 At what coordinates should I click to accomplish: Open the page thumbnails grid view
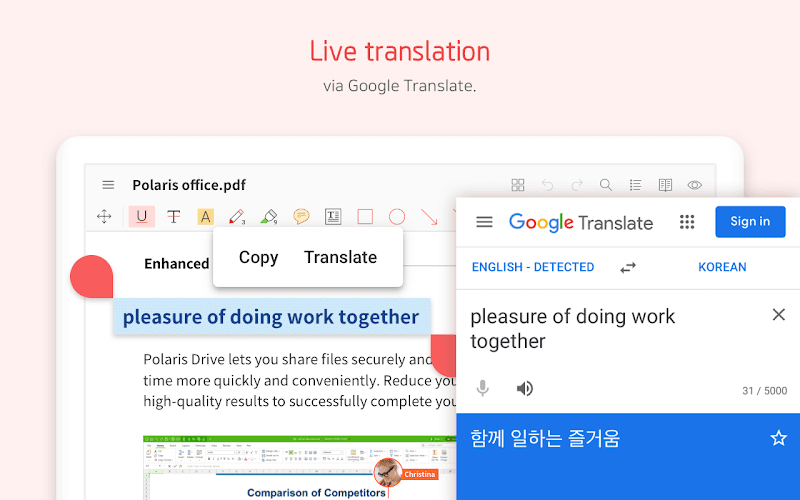518,185
